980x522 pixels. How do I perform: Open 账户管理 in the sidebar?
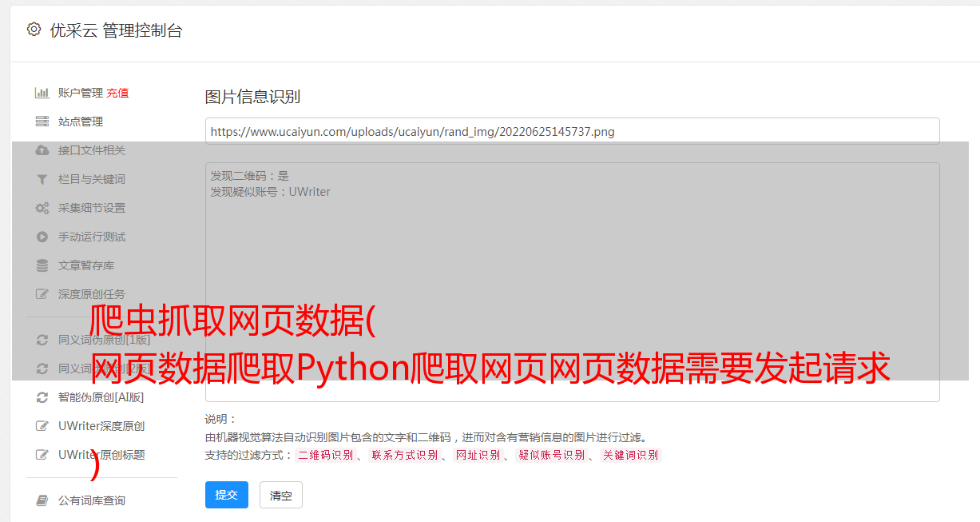(x=81, y=93)
